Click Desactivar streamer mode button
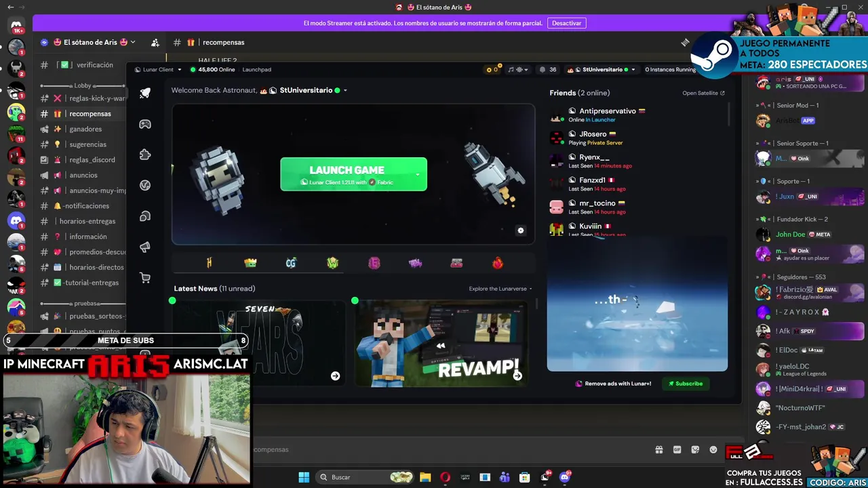The image size is (868, 488). pyautogui.click(x=566, y=23)
